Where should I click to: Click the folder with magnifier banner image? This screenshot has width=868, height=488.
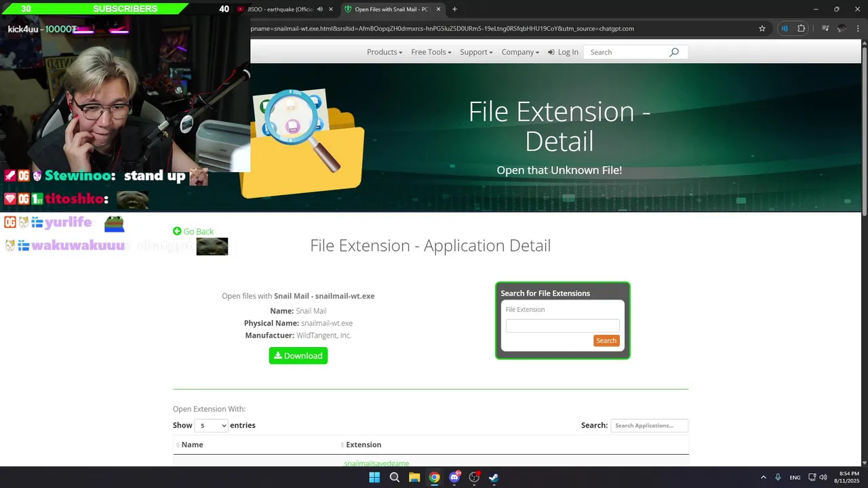point(302,143)
